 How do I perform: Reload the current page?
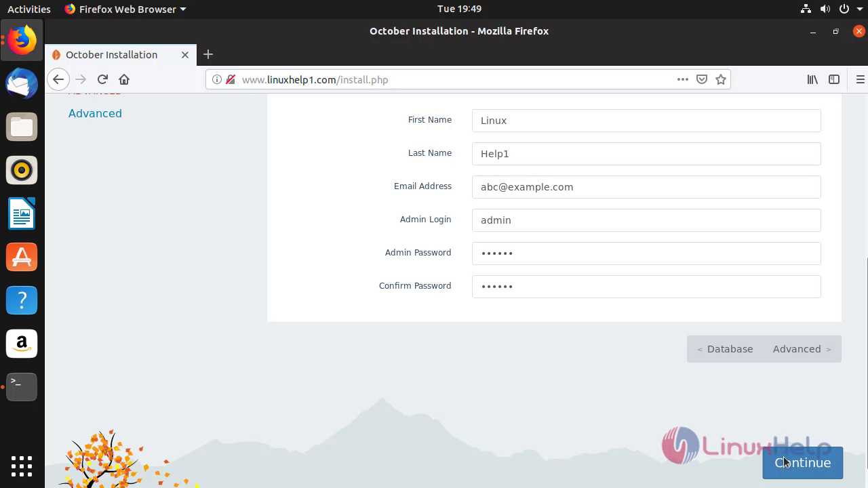pyautogui.click(x=102, y=79)
